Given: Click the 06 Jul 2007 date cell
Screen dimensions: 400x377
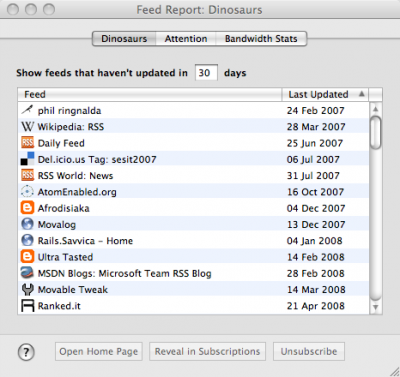Looking at the screenshot, I should [x=313, y=159].
